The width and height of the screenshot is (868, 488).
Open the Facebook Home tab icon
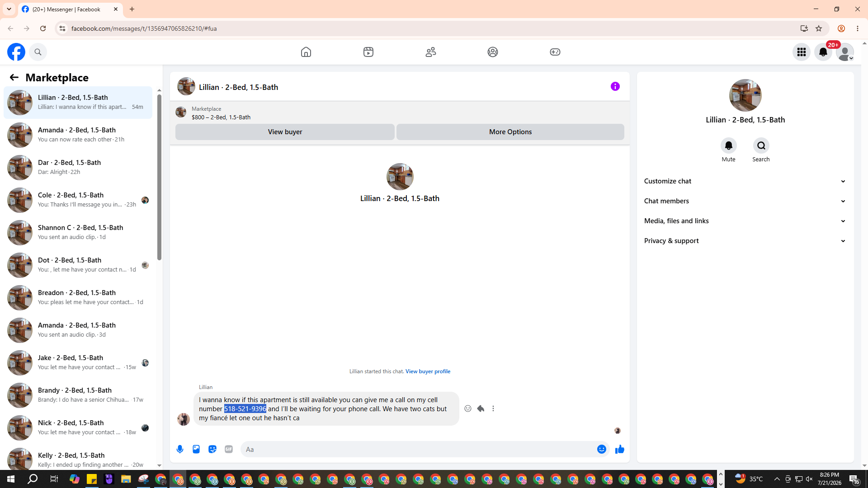tap(306, 52)
